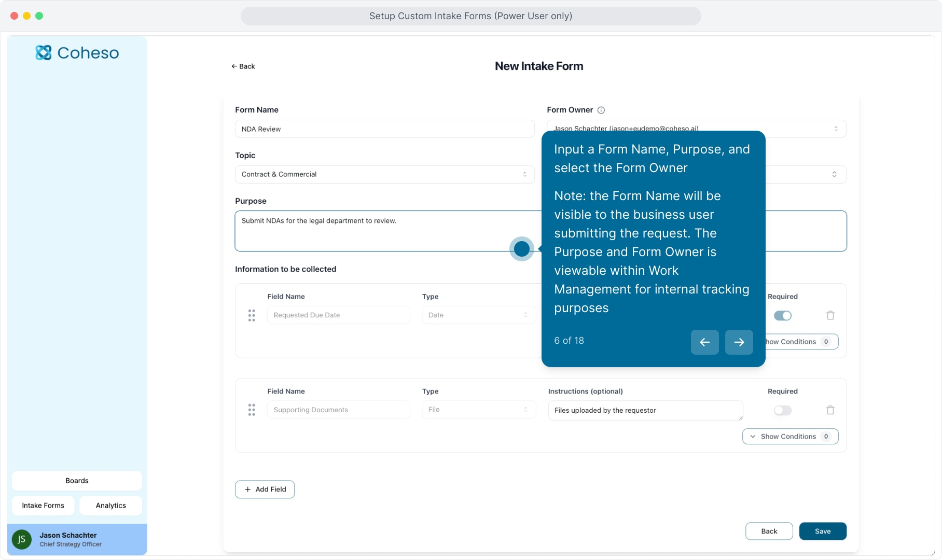Go to previous tour step arrow
This screenshot has height=560, width=942.
704,342
